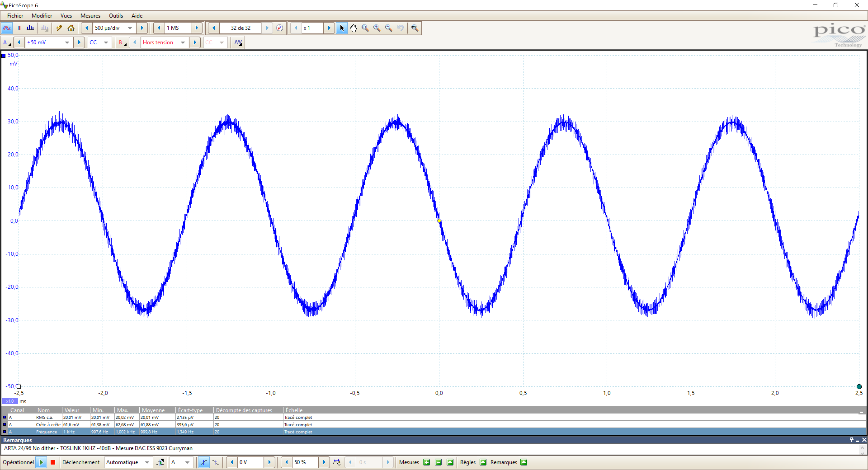868x470 pixels.
Task: Select the Fréquence measurement row
Action: (434, 432)
